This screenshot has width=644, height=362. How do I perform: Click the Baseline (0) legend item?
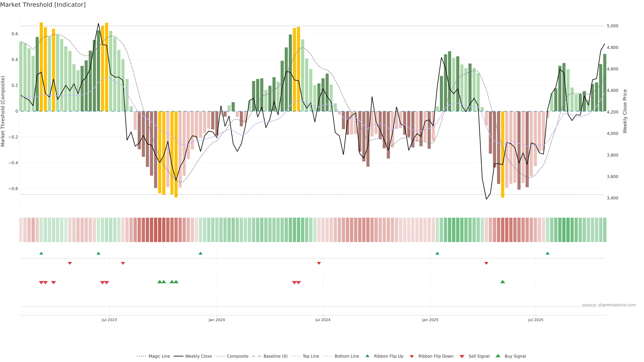(x=276, y=356)
